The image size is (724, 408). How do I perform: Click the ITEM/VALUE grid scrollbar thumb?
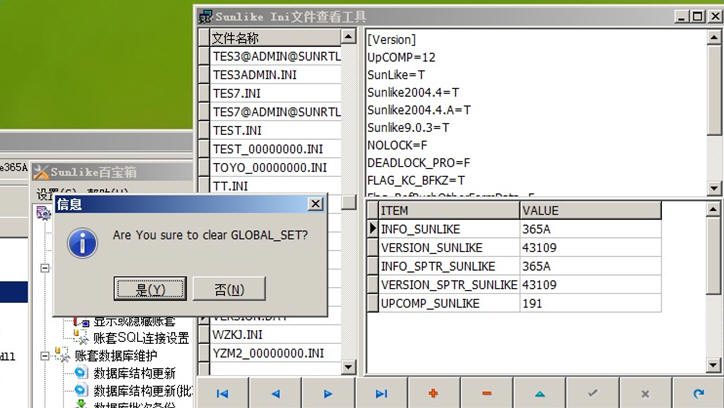click(x=714, y=255)
